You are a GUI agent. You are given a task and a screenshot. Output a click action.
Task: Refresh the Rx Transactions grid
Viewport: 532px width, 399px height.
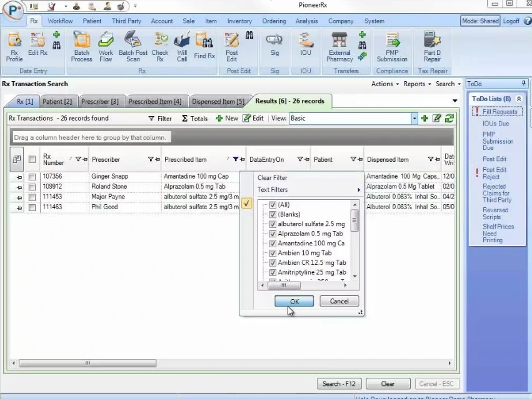pos(449,118)
